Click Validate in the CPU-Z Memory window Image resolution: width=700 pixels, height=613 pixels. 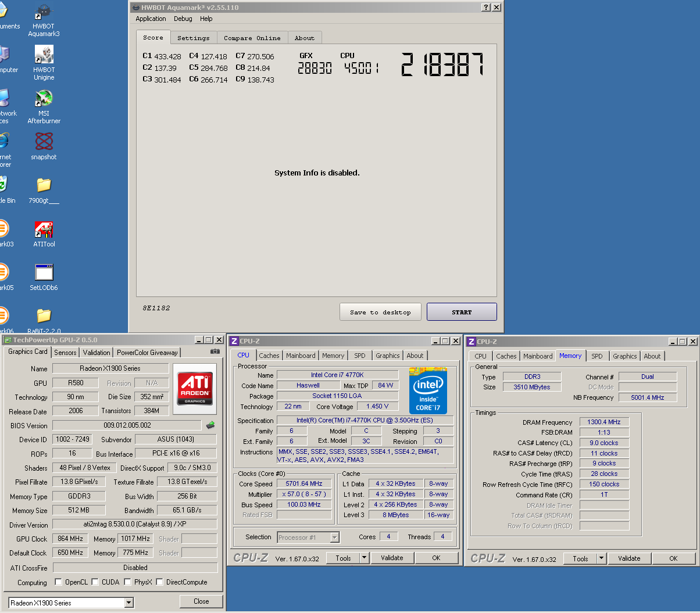(x=629, y=558)
